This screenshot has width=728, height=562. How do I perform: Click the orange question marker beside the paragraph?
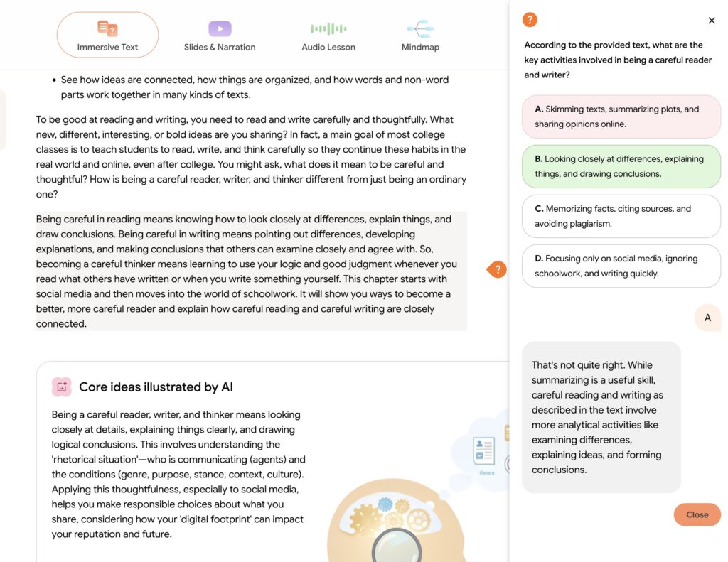coord(497,269)
